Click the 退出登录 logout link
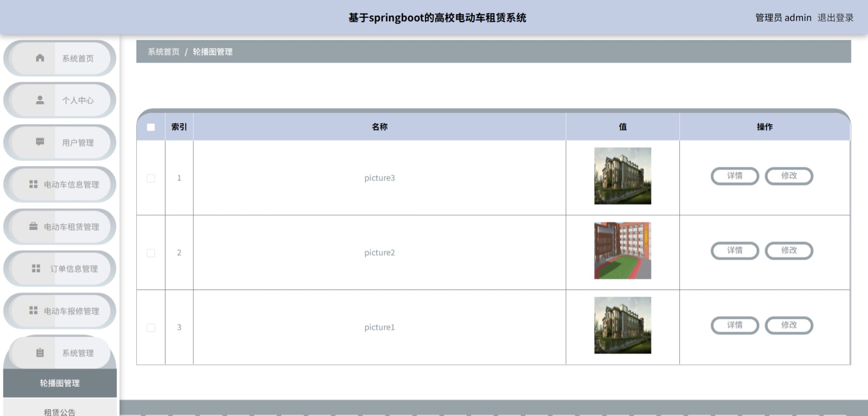 (x=836, y=18)
